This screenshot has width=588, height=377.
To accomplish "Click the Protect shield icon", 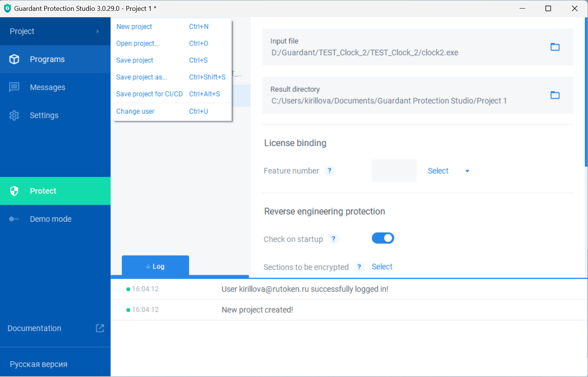I will 14,191.
